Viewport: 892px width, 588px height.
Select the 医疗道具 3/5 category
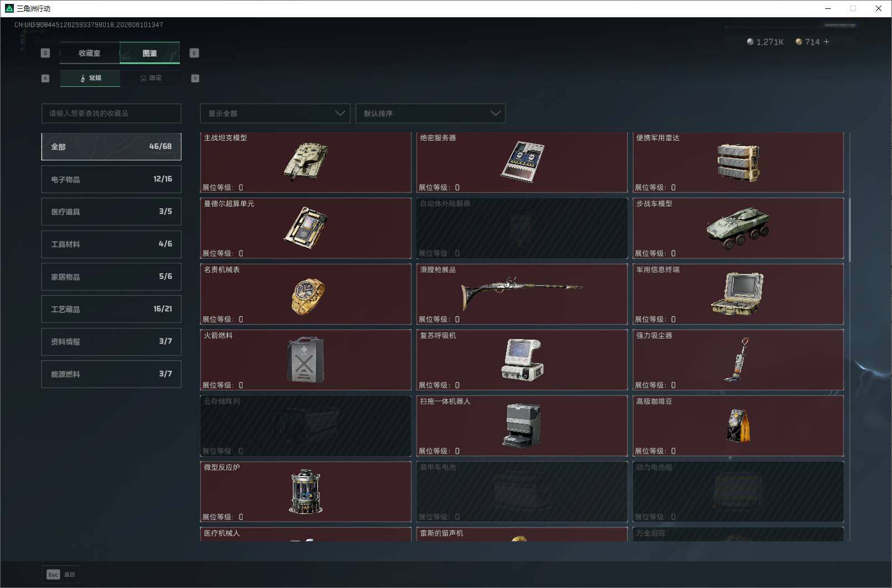coord(111,212)
